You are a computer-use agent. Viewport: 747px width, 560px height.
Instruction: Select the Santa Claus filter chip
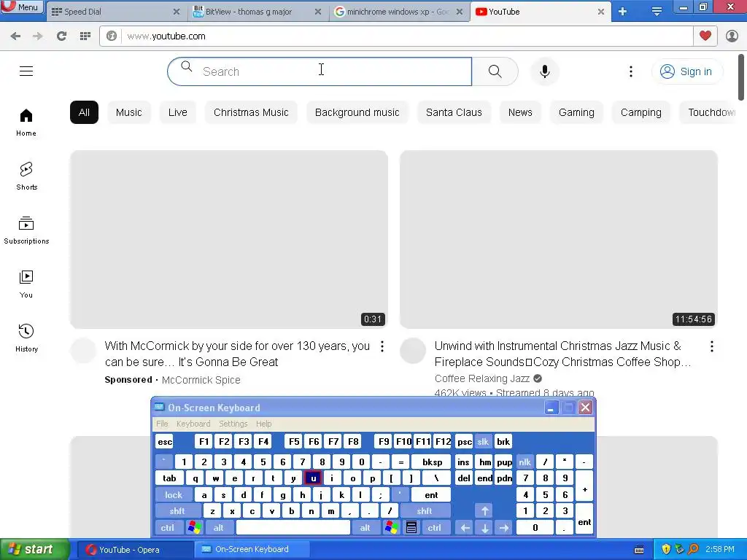[454, 112]
